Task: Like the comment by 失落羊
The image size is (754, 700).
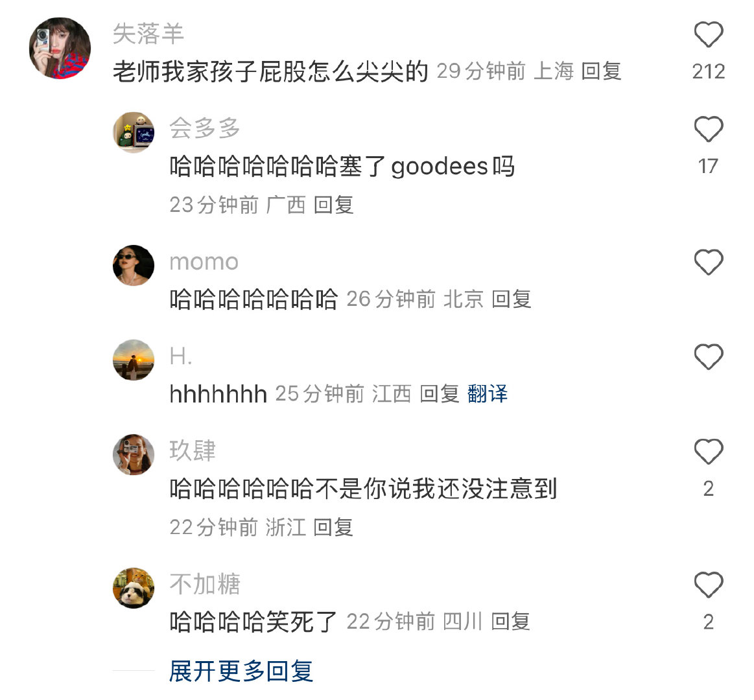Action: [x=709, y=34]
